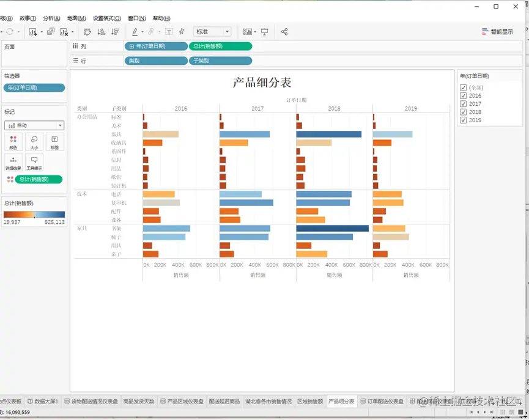529x420 pixels.
Task: Click the clear sheet icon
Action: 64,32
